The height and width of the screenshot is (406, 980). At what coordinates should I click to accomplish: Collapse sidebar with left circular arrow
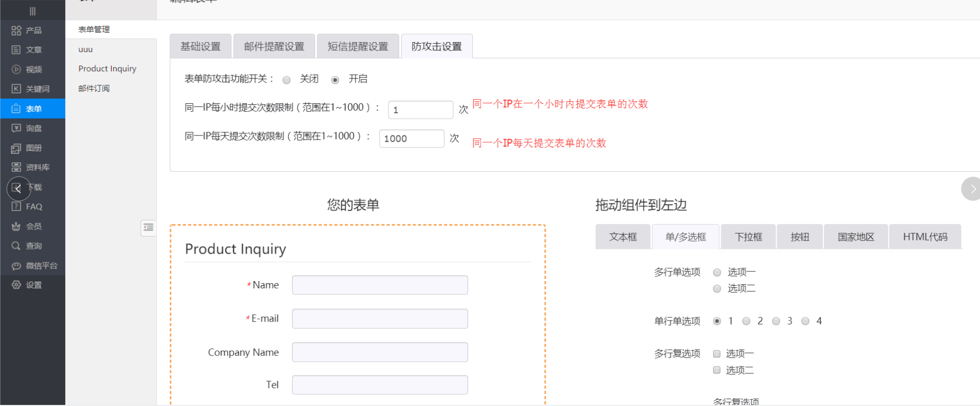pyautogui.click(x=18, y=188)
